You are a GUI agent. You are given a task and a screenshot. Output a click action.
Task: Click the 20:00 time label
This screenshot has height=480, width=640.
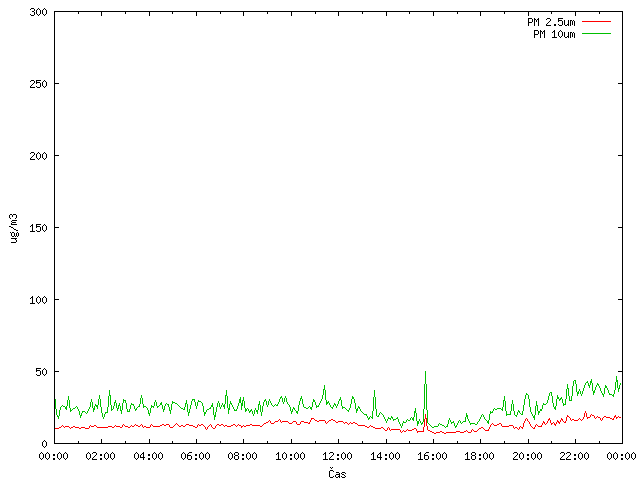(x=527, y=456)
